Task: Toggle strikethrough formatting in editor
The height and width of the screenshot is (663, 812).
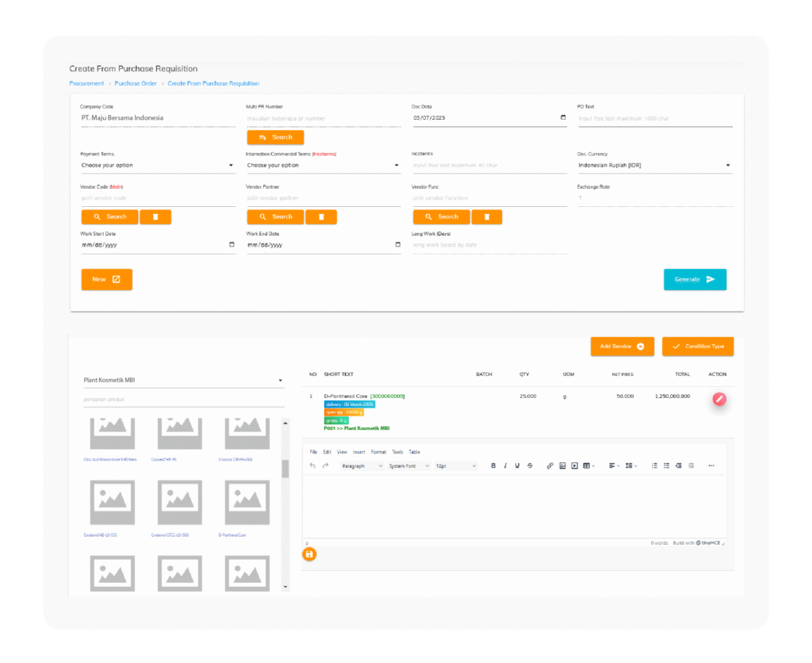Action: click(x=530, y=466)
